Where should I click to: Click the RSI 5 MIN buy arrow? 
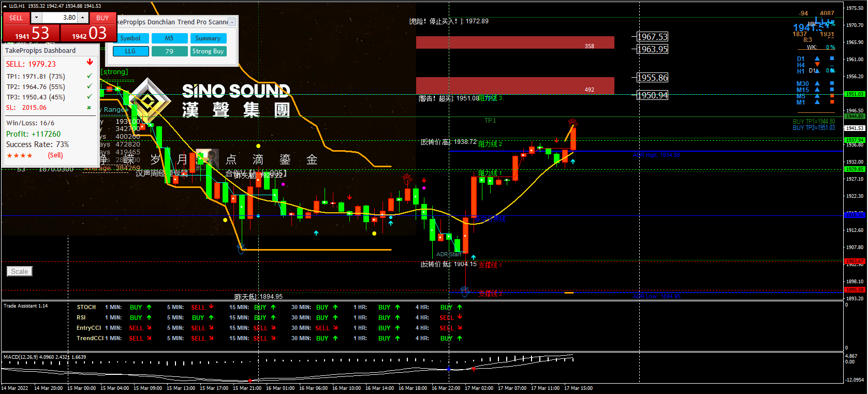click(211, 317)
